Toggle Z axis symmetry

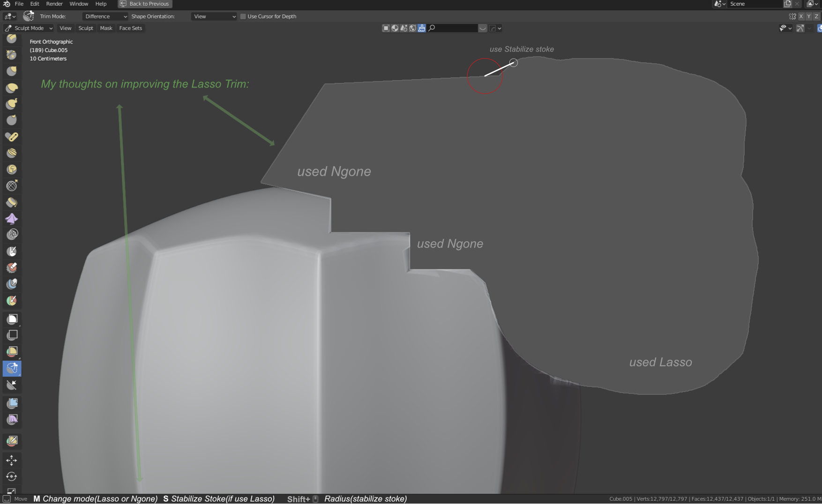[x=816, y=16]
